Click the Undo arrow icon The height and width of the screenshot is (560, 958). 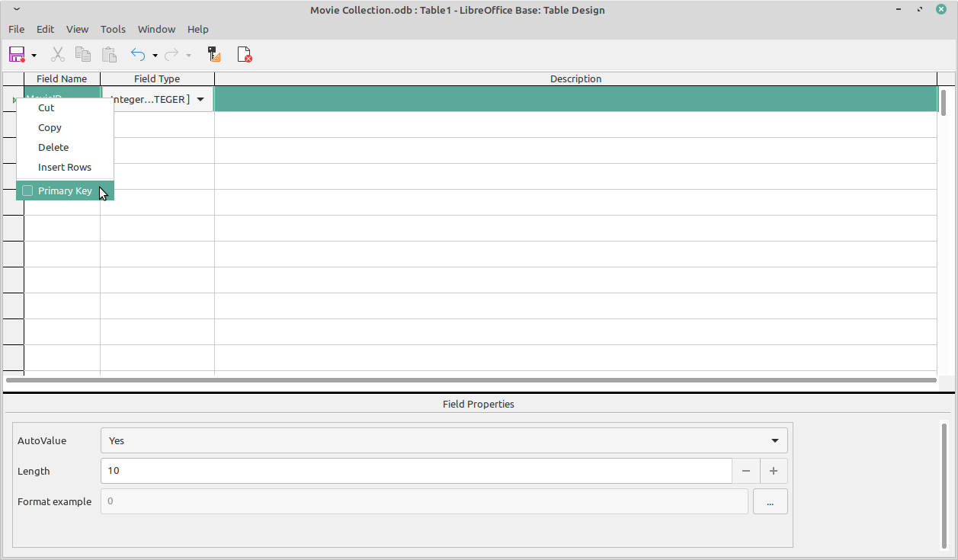(137, 54)
